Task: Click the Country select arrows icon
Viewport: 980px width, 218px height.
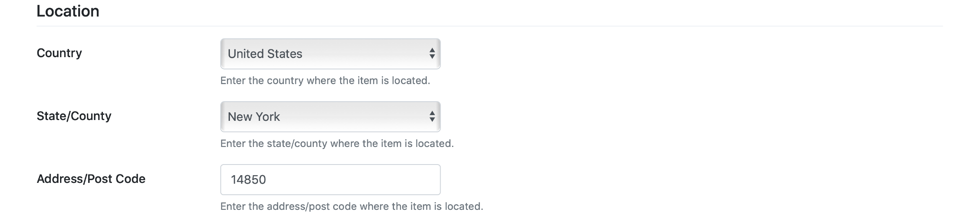Action: (x=432, y=53)
